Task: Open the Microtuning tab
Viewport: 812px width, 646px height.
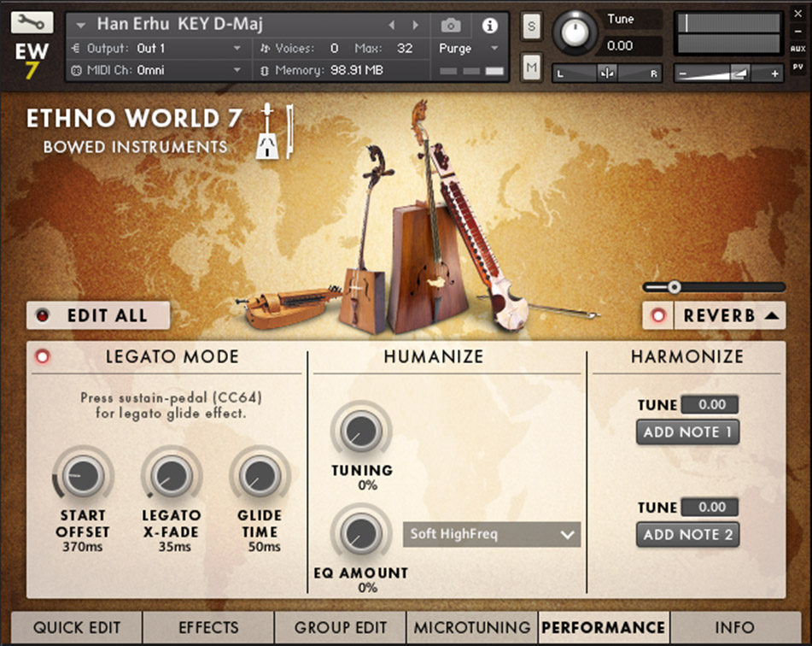Action: [x=472, y=627]
